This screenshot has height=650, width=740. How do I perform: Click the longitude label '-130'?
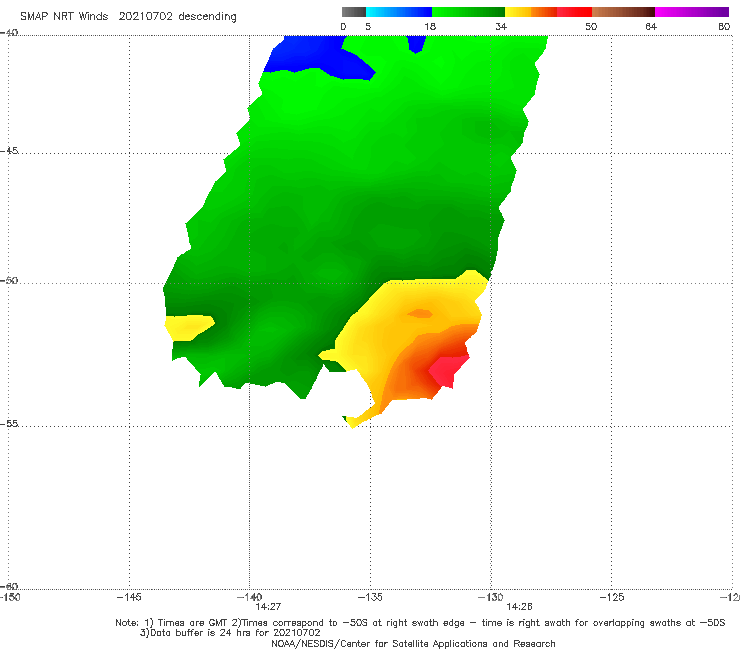point(491,597)
